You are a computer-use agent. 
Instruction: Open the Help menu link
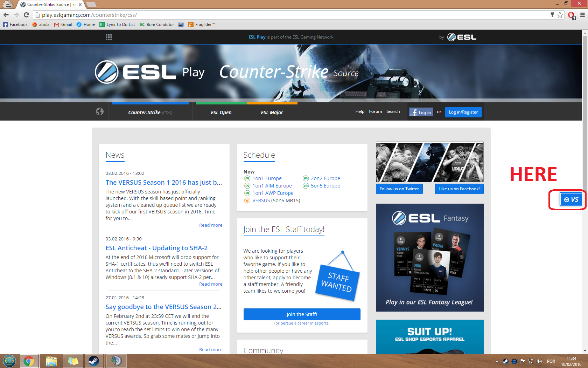pyautogui.click(x=360, y=111)
